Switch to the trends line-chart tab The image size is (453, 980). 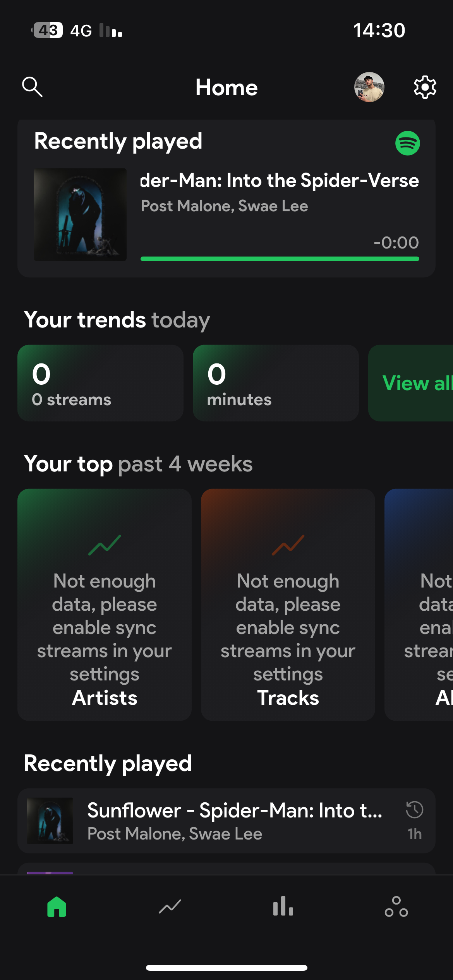170,907
